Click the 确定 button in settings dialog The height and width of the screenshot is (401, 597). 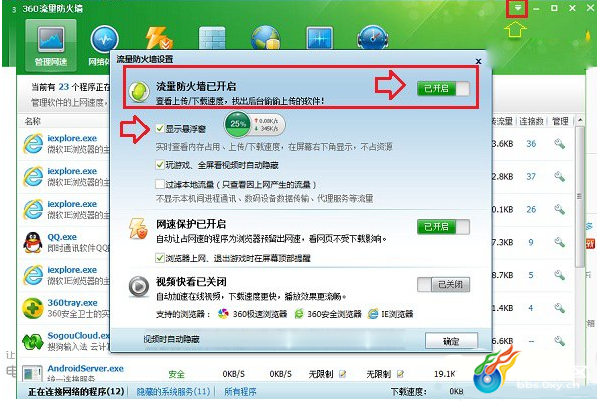[451, 341]
